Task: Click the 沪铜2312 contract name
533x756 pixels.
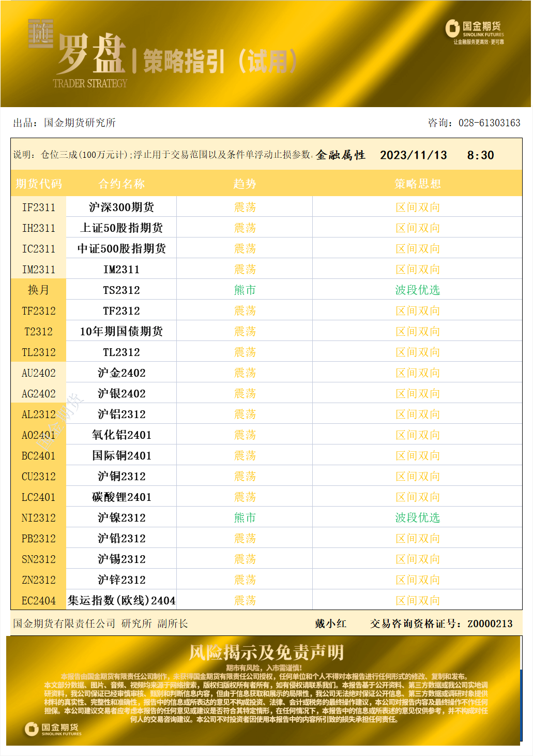Action: [121, 476]
